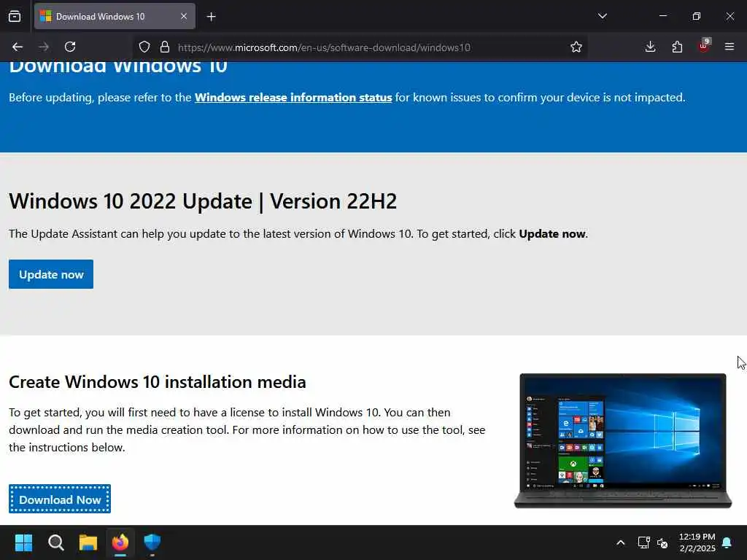Image resolution: width=747 pixels, height=560 pixels.
Task: Open Firefox View tab manager icon
Action: click(x=15, y=16)
